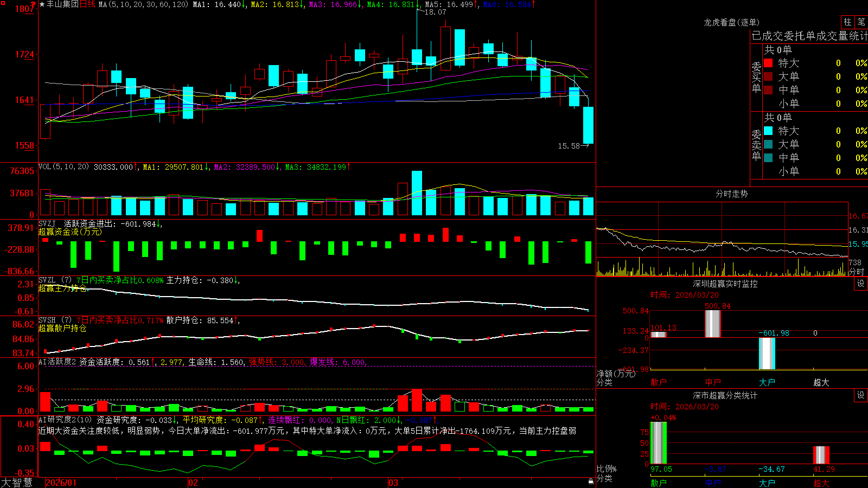This screenshot has width=868, height=488.
Task: Click the lock icon at the chart's bottom edge
Action: click(x=591, y=481)
